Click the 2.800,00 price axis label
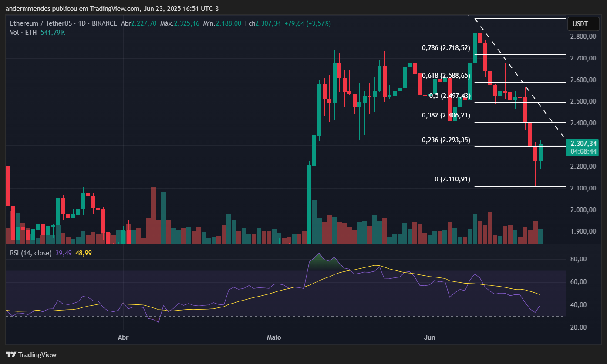The width and height of the screenshot is (607, 364). (584, 37)
